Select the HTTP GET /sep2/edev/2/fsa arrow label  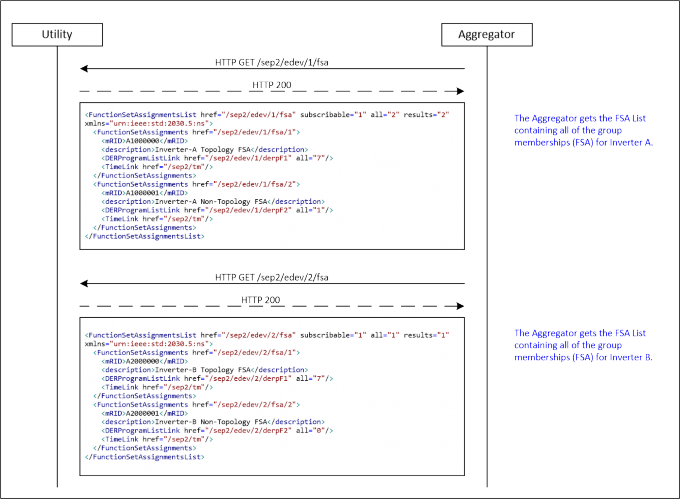click(x=271, y=277)
